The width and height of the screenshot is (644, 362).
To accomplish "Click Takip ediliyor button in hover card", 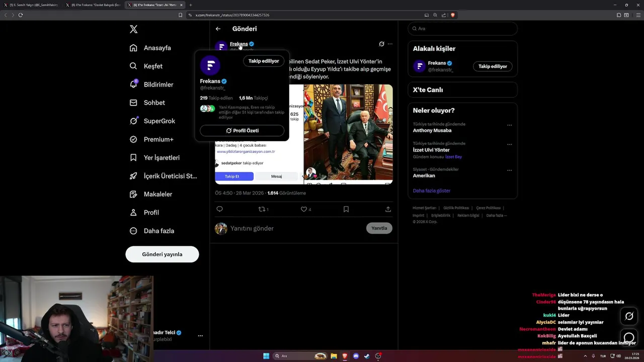I will click(x=264, y=61).
